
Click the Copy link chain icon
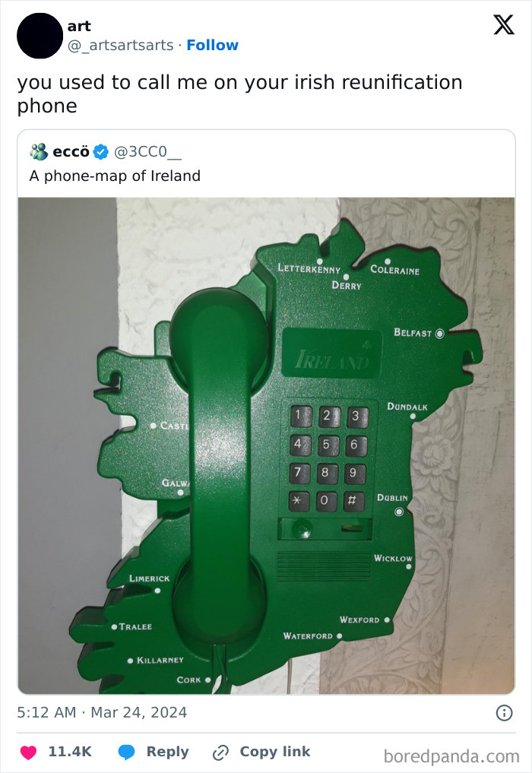pyautogui.click(x=220, y=752)
